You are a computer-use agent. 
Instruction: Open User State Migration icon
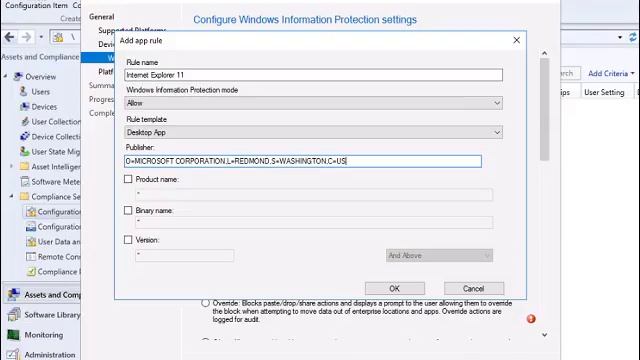24,151
